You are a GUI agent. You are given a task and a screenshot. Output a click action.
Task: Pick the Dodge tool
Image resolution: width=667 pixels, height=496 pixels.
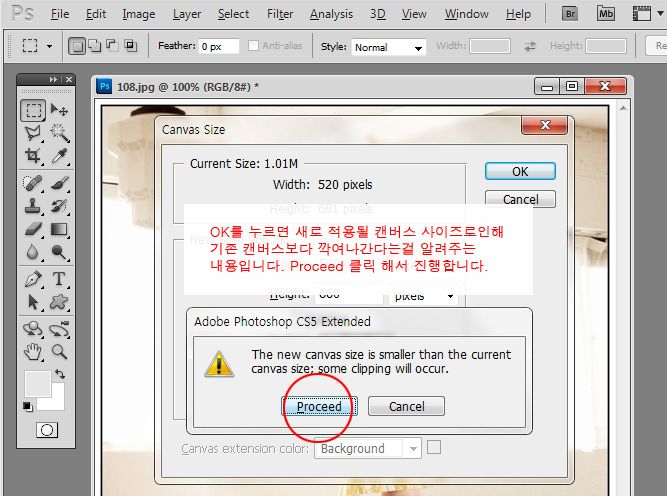click(59, 252)
